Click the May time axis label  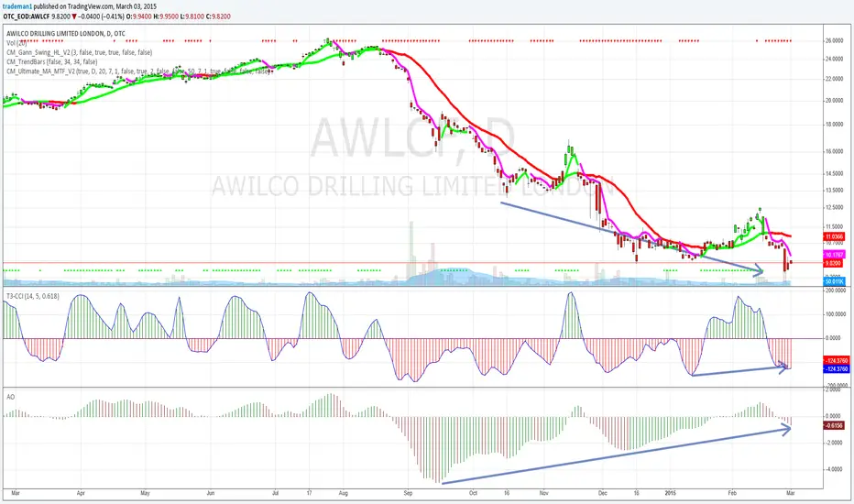[146, 493]
